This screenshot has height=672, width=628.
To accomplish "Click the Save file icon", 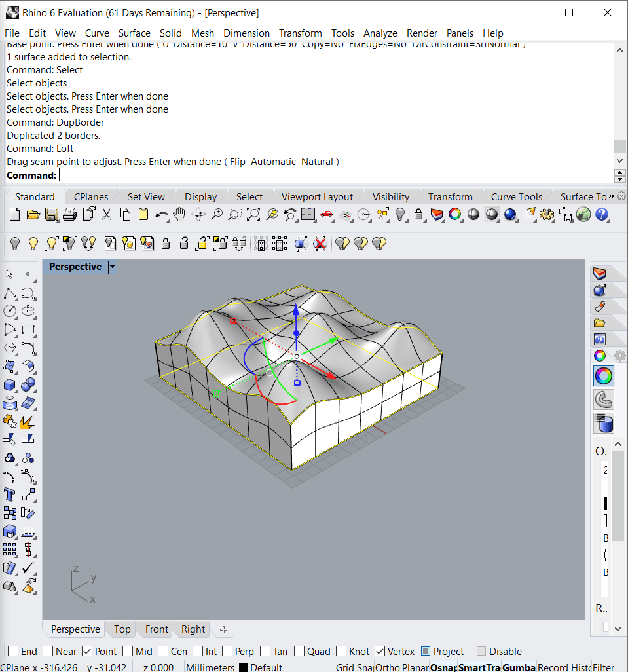I will click(52, 214).
